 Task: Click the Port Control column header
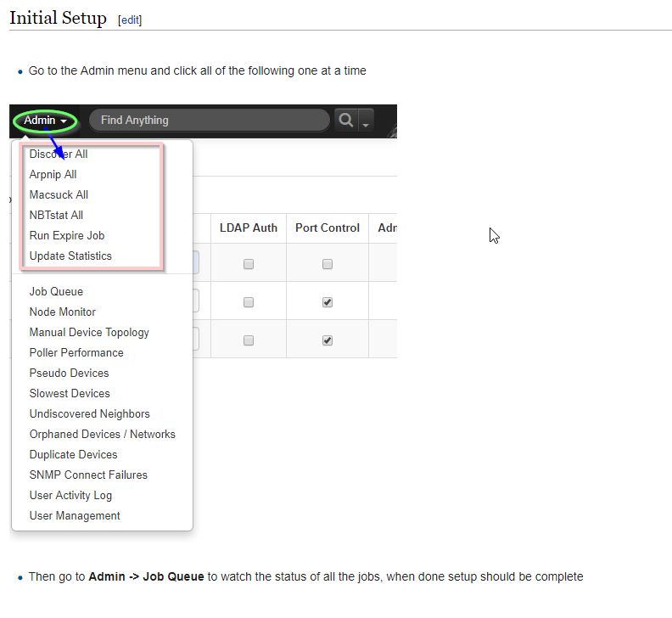pyautogui.click(x=328, y=228)
